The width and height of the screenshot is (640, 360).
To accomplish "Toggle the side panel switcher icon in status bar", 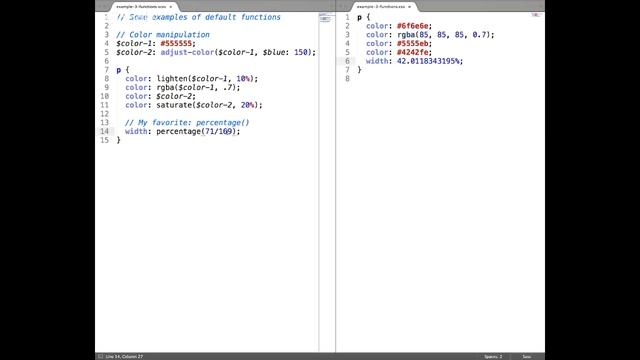I will pyautogui.click(x=100, y=356).
